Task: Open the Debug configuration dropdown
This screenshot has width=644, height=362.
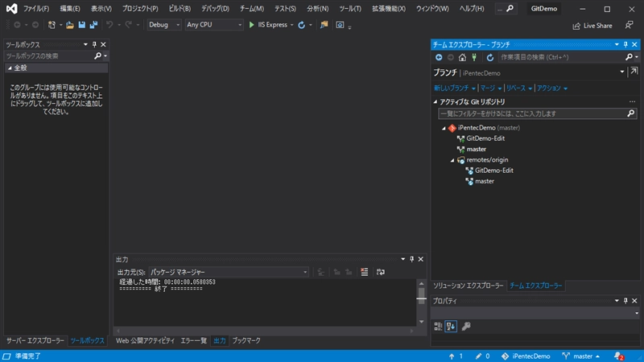Action: (164, 25)
